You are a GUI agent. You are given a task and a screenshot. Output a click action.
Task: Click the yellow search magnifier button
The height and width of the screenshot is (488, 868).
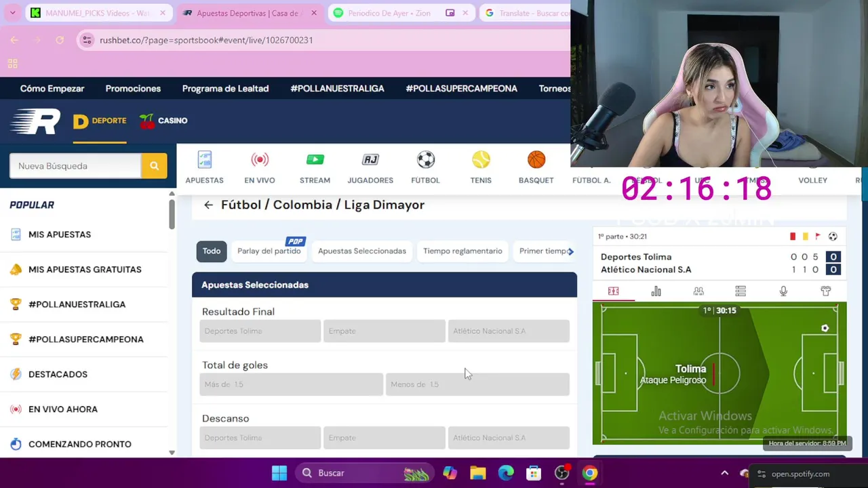[x=154, y=166]
